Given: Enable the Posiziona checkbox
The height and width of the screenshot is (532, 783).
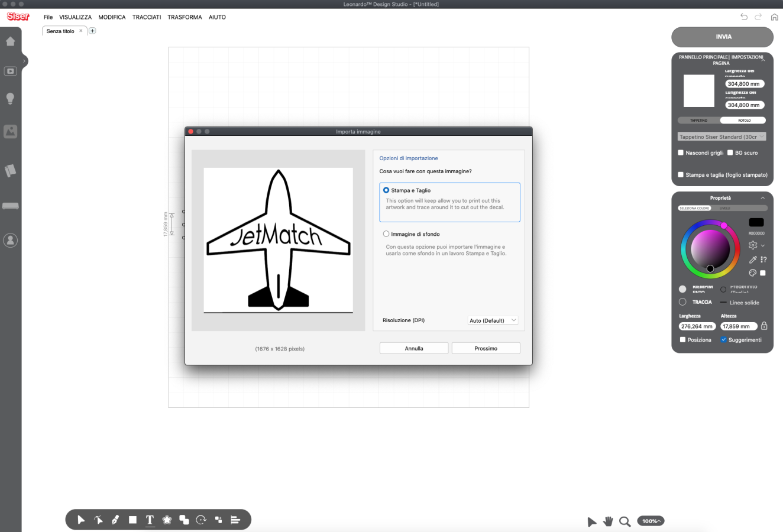Looking at the screenshot, I should click(682, 340).
